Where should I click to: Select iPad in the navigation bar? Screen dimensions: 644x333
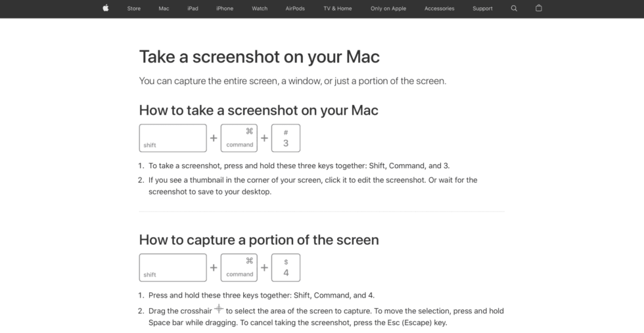click(x=193, y=9)
